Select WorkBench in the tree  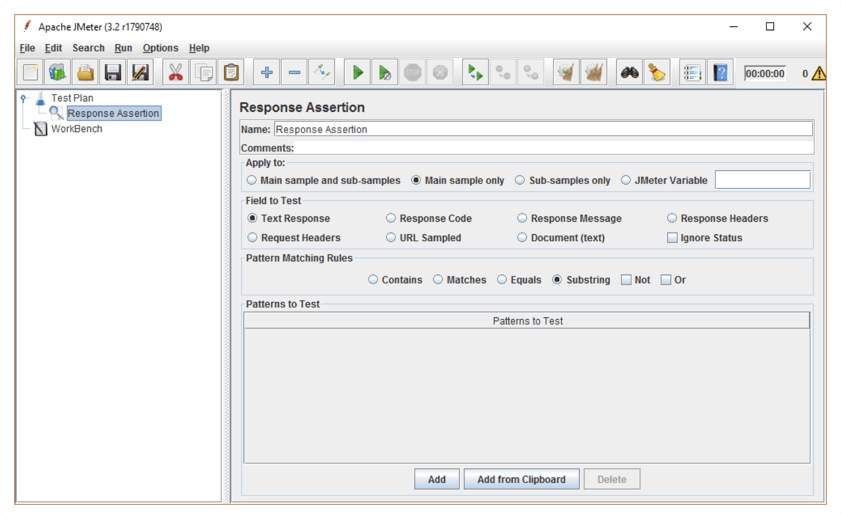77,129
